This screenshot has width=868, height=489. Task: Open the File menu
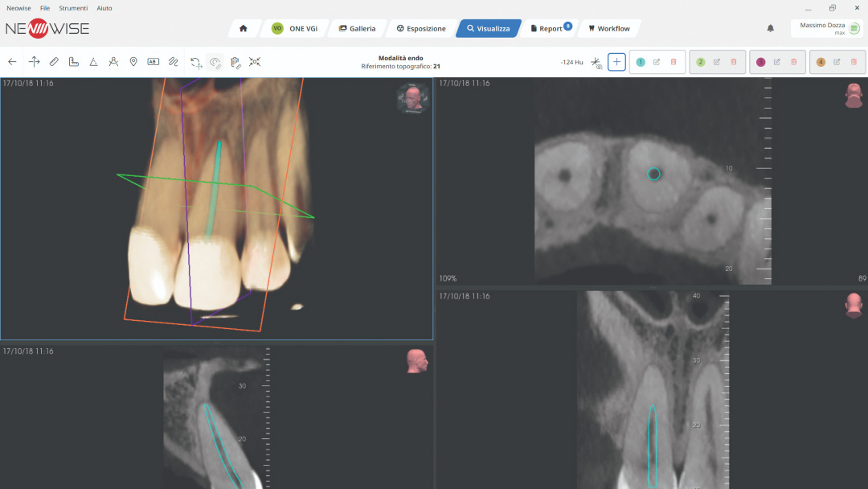45,8
